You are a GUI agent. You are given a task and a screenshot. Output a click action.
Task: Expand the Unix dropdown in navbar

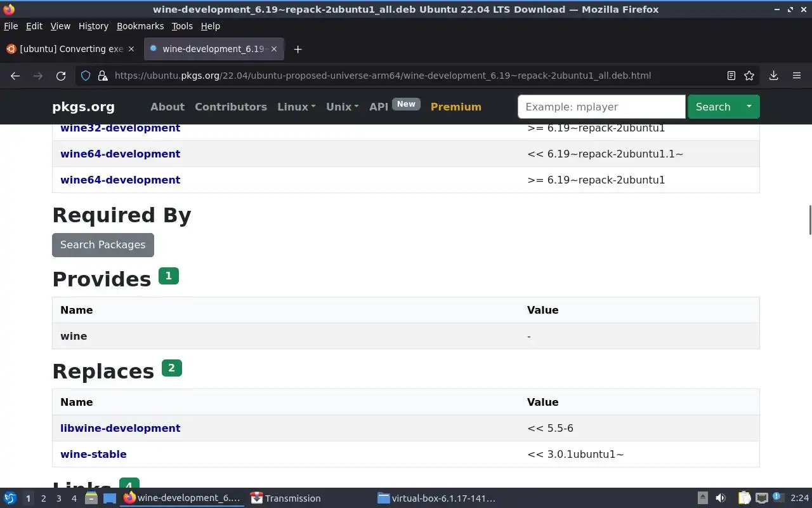tap(343, 107)
